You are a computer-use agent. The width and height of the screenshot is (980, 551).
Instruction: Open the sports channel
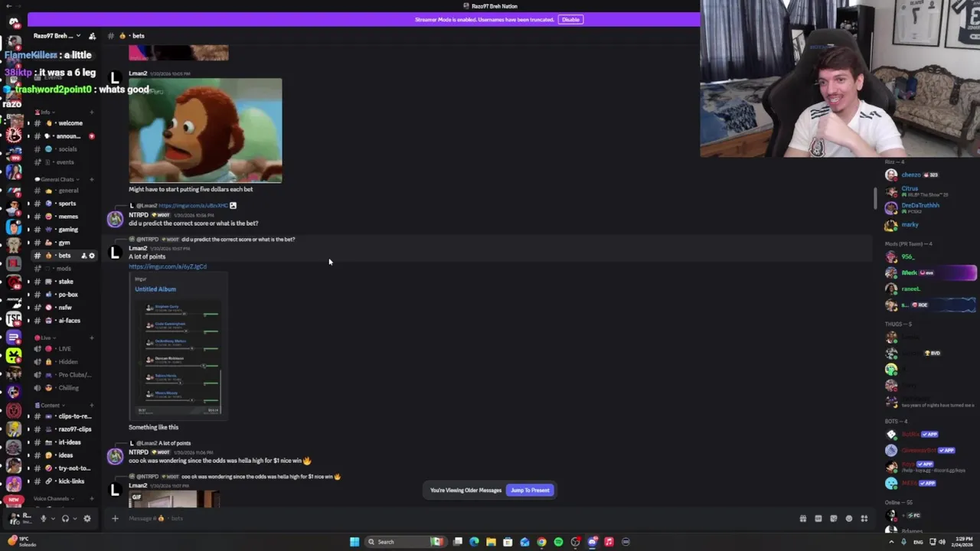click(65, 204)
